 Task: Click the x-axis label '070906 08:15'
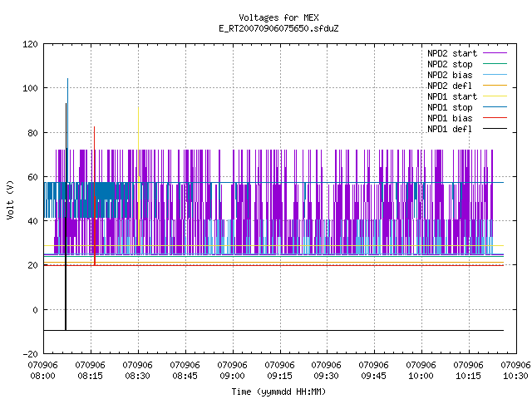point(91,371)
